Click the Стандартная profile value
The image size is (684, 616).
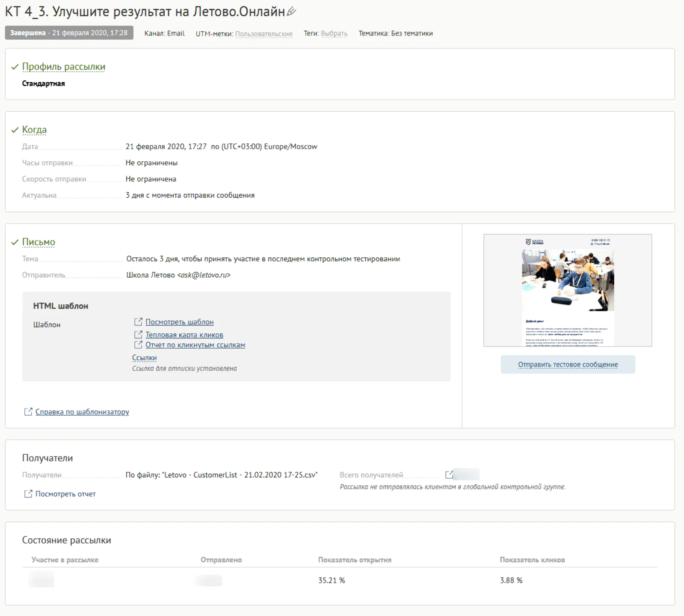tap(44, 83)
